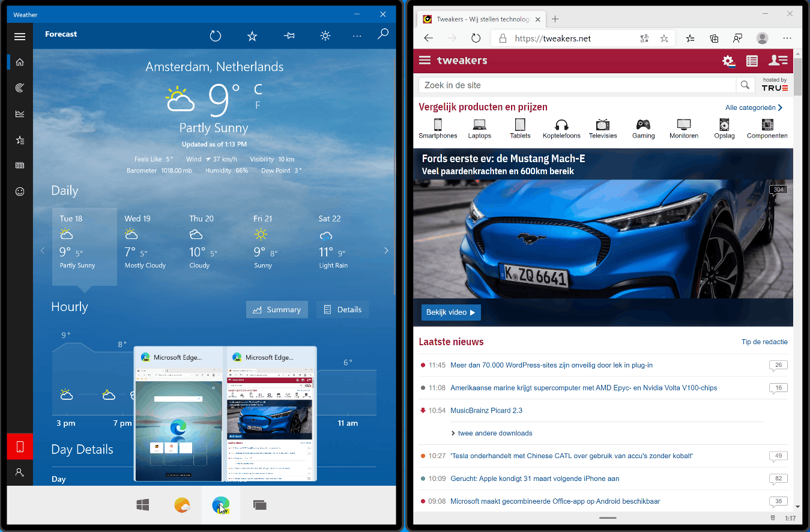810x532 pixels.
Task: Open the News section of the Weather app
Action: (19, 165)
